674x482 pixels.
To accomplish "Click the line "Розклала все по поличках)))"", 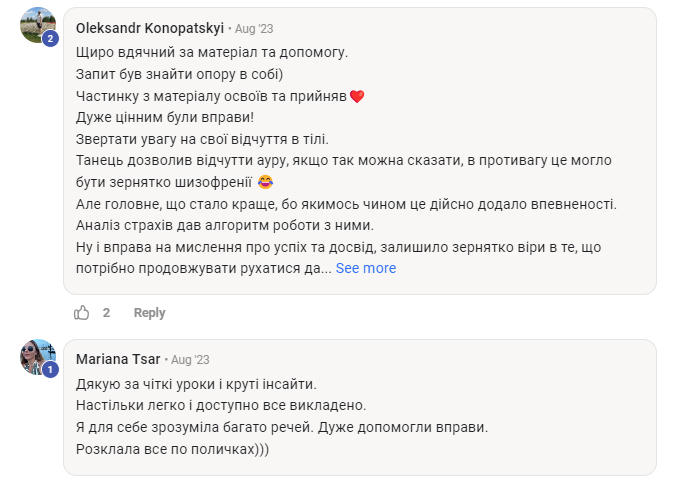I will click(x=173, y=449).
